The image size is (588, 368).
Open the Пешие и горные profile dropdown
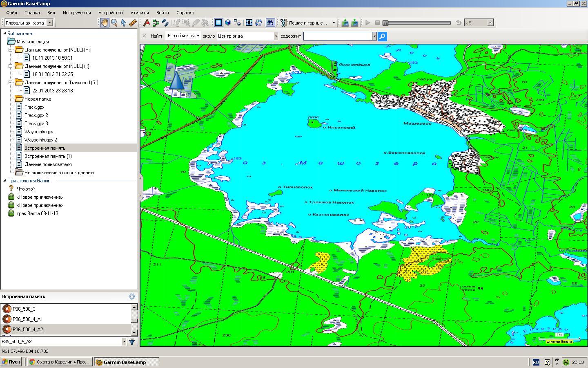(x=333, y=23)
